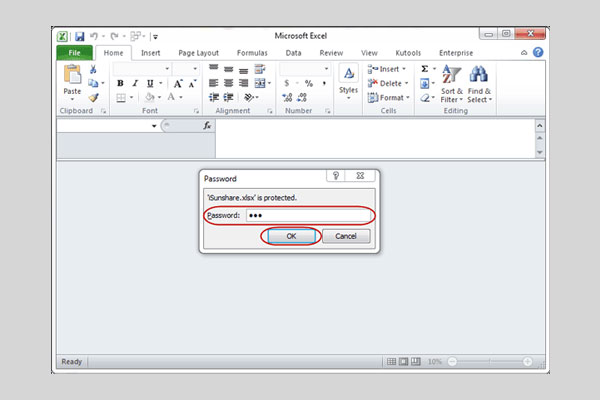The image size is (600, 400).
Task: Switch to the Kutools tab
Action: (408, 53)
